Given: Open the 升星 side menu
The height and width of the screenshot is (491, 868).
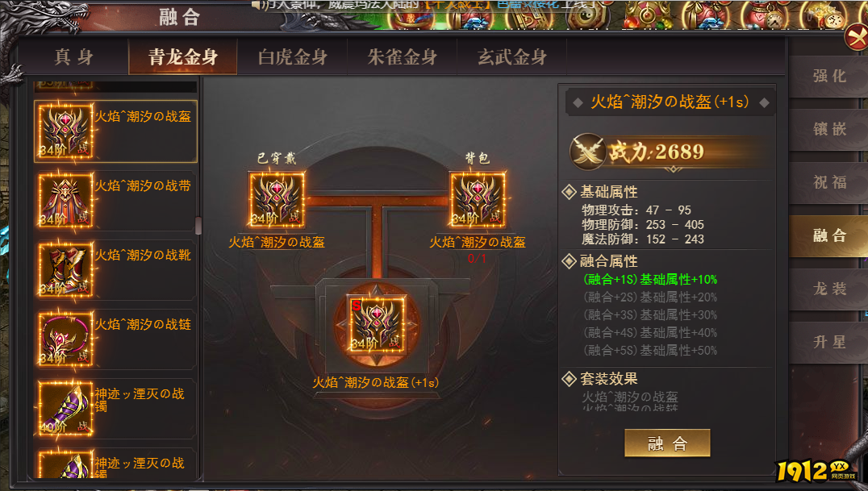Looking at the screenshot, I should 829,342.
